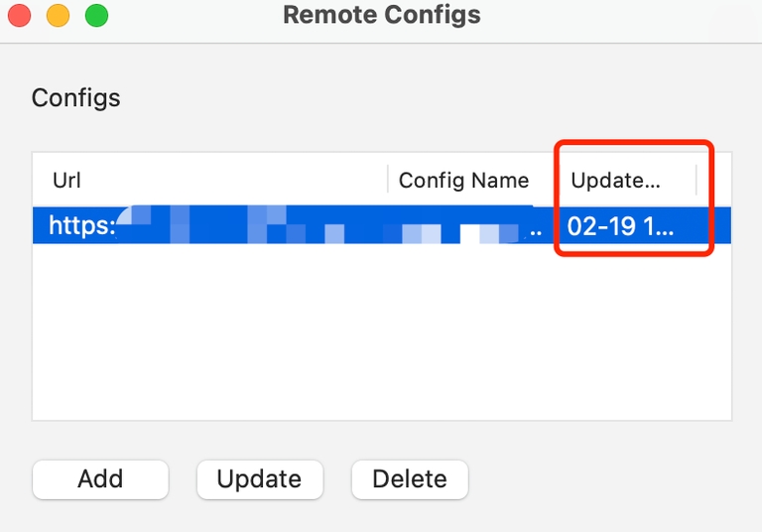Click divider right of the Update... header
Viewport: 762px width, 532px height.
[697, 180]
